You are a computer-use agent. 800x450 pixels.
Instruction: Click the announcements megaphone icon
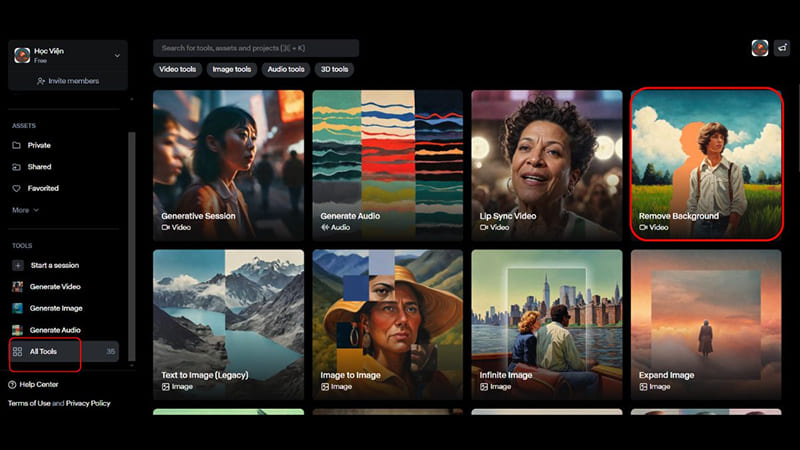pyautogui.click(x=782, y=48)
